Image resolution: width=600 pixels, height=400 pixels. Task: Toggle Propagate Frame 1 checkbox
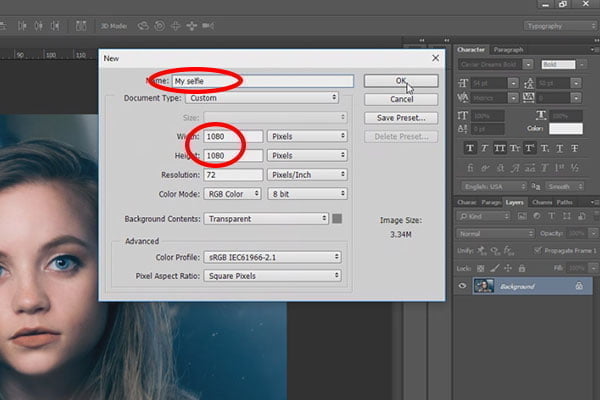(538, 250)
